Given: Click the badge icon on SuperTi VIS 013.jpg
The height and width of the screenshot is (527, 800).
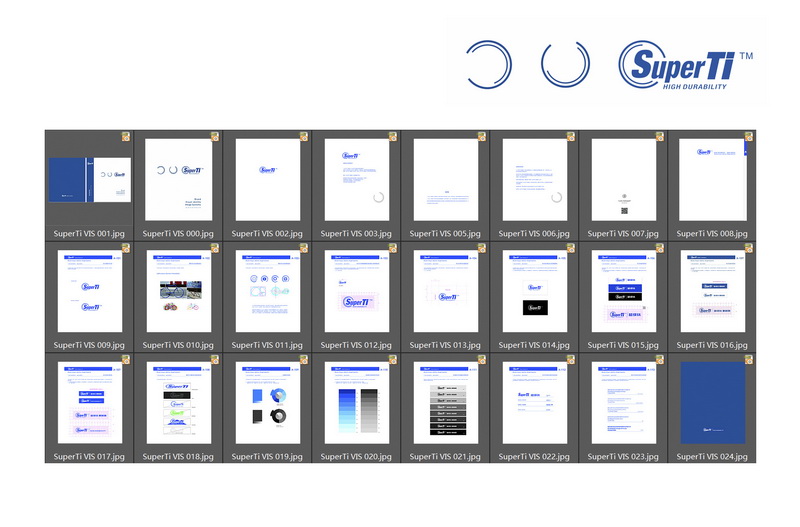Looking at the screenshot, I should point(482,248).
